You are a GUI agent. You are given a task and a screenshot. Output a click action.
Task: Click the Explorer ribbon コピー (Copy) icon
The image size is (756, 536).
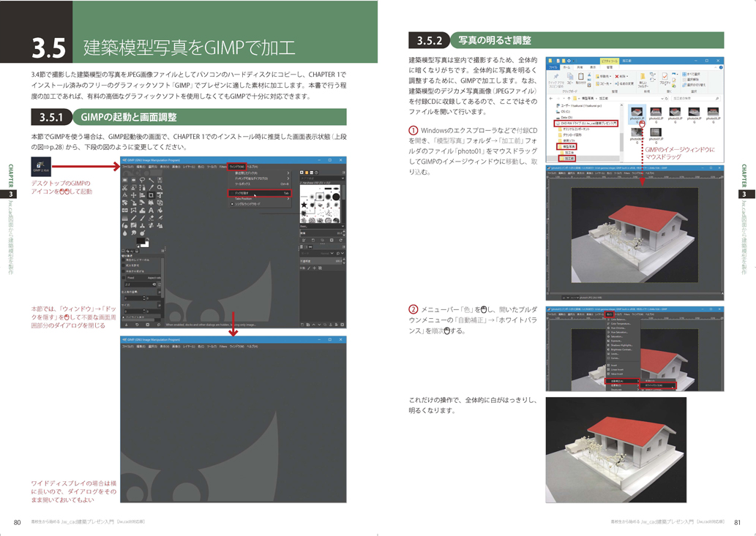pos(570,79)
